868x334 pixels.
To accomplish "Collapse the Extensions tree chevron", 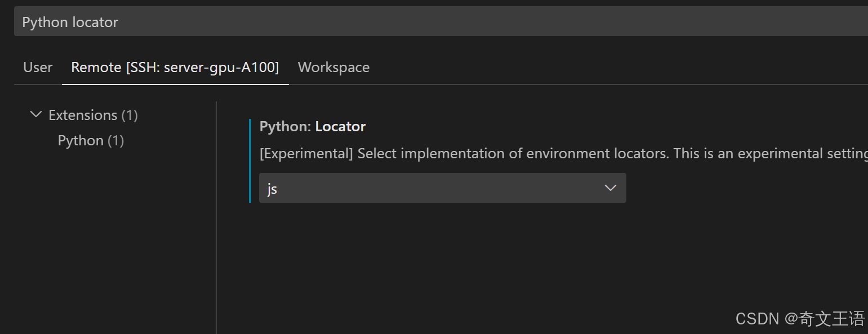I will [x=35, y=114].
